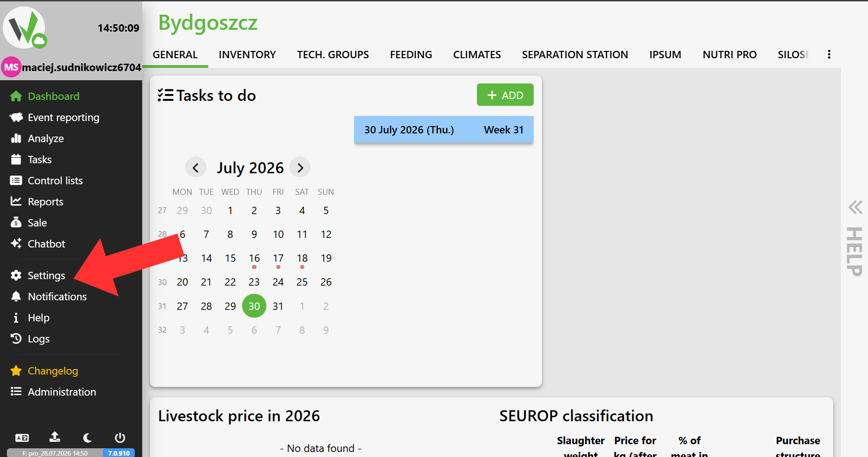Switch to the FEEDING tab

coord(411,55)
